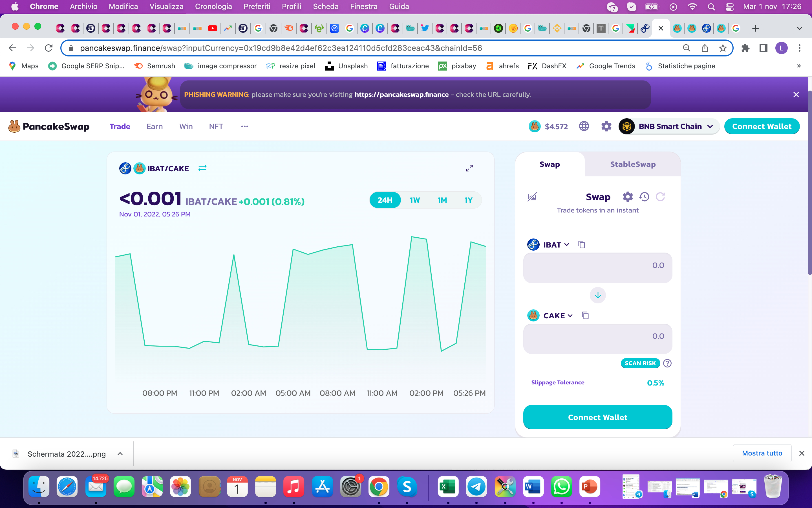812x508 pixels.
Task: Close the phishing warning banner
Action: click(796, 95)
